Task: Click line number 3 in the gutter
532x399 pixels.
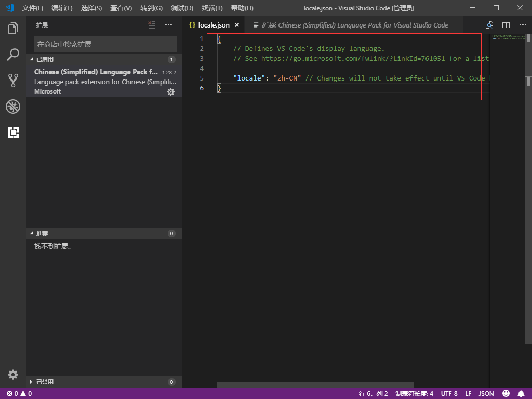Action: pos(202,58)
